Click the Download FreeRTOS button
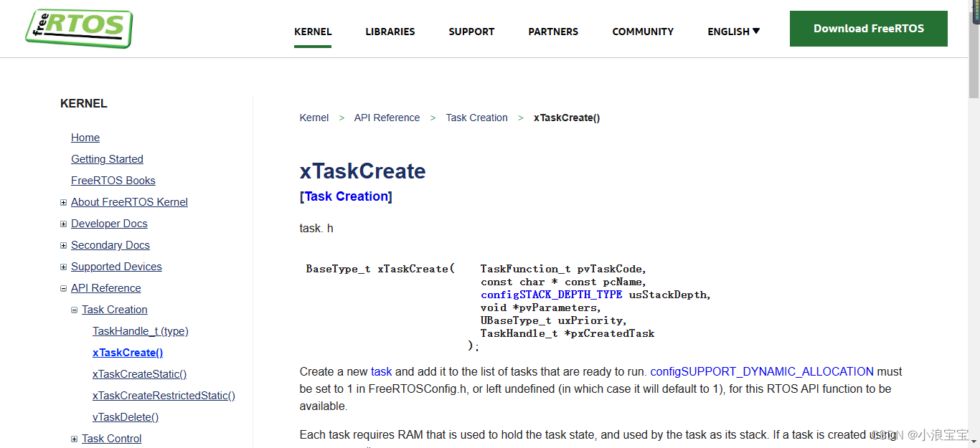 [869, 29]
